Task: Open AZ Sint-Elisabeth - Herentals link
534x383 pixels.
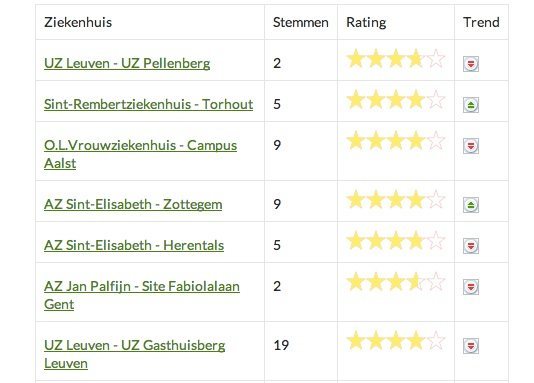Action: pyautogui.click(x=134, y=245)
